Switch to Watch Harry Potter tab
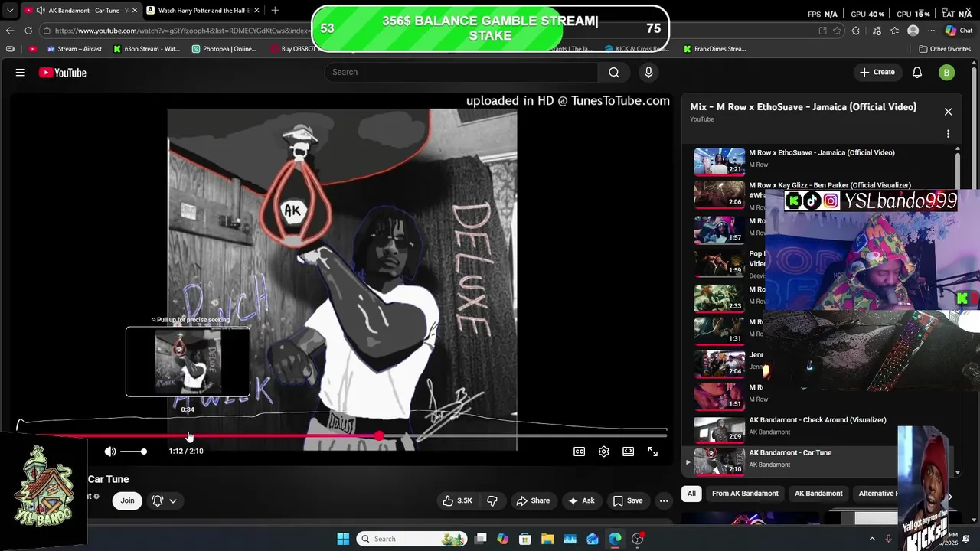 tap(202, 11)
